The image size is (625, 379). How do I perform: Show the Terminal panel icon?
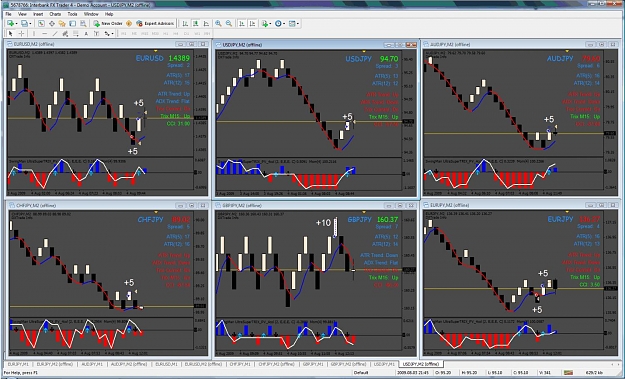[x=73, y=24]
